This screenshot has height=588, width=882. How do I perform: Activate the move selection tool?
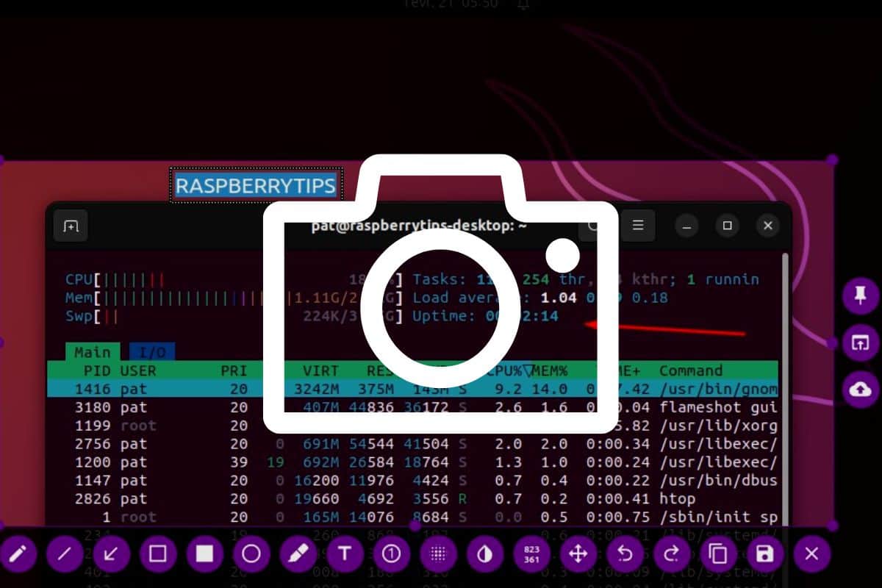pyautogui.click(x=578, y=554)
